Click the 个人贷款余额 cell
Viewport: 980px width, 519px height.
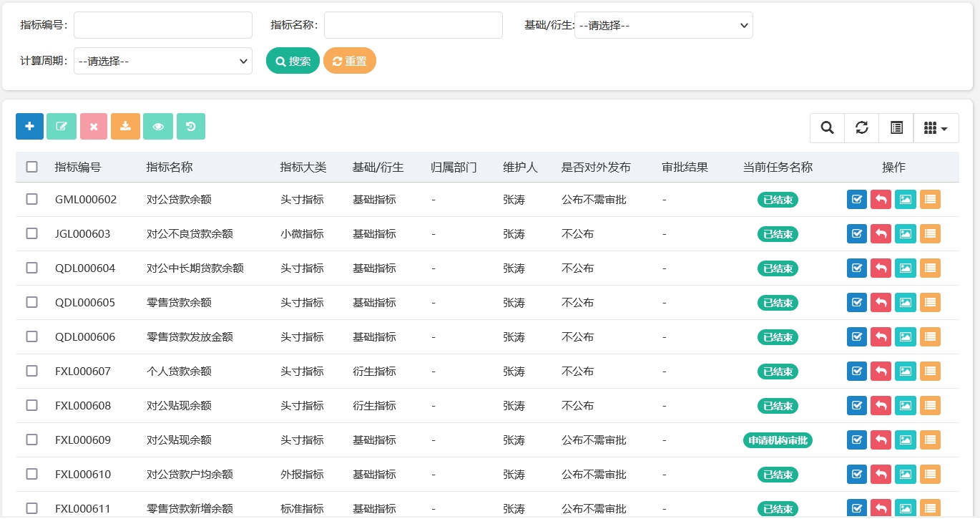coord(179,372)
